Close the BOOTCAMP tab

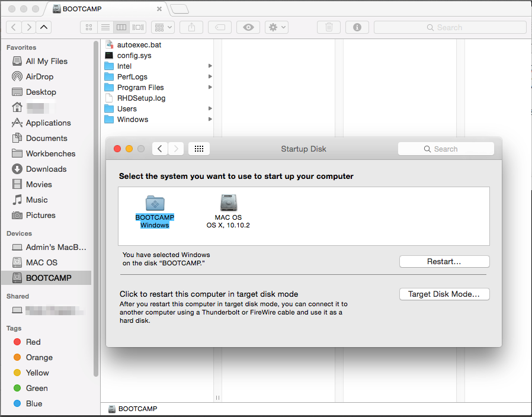[x=159, y=9]
